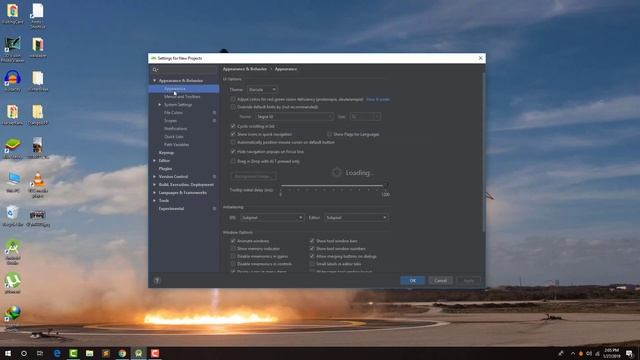Click How it works link
The width and height of the screenshot is (640, 360).
coord(378,99)
